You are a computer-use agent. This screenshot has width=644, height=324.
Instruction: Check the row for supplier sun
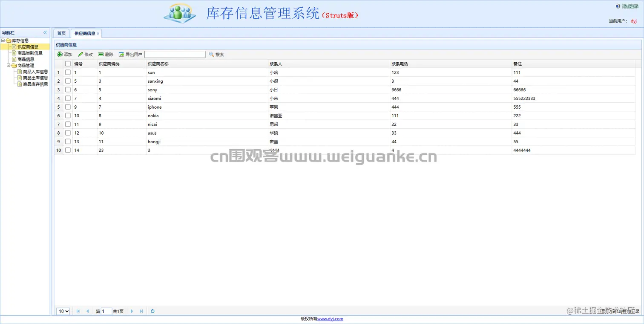pos(68,72)
